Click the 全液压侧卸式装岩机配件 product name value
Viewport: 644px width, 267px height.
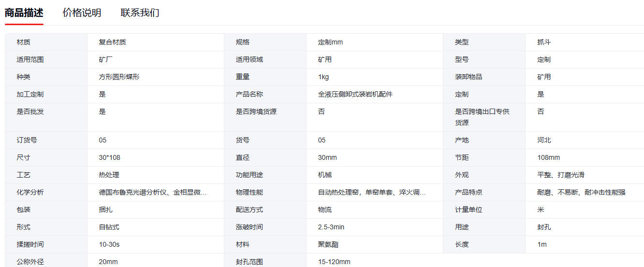tap(355, 94)
